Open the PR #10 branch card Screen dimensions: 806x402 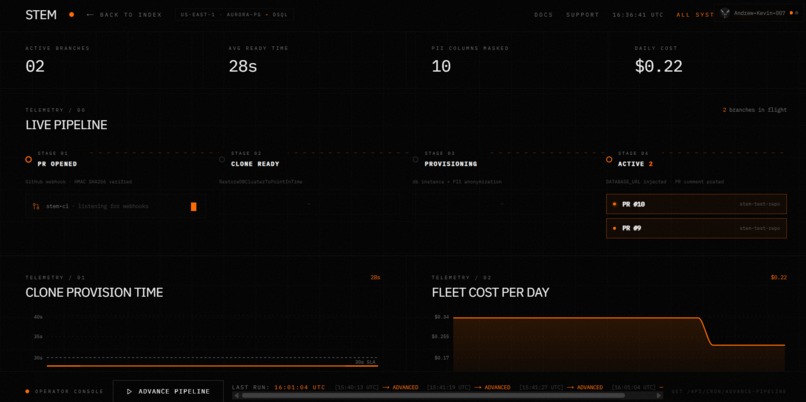697,204
